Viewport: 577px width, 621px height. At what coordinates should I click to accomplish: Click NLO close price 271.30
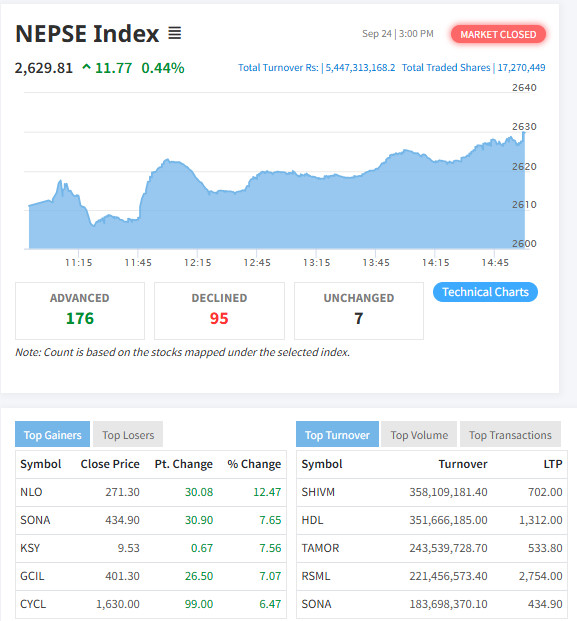(122, 492)
